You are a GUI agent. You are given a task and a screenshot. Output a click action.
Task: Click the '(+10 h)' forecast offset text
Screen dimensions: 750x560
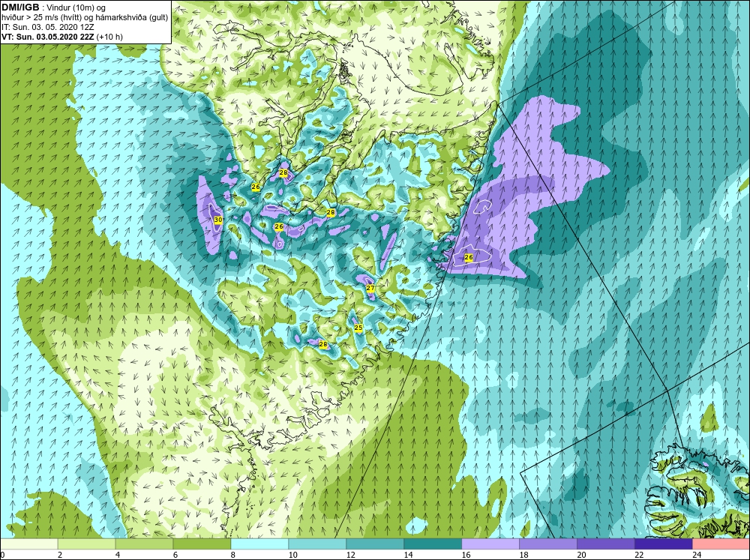109,37
